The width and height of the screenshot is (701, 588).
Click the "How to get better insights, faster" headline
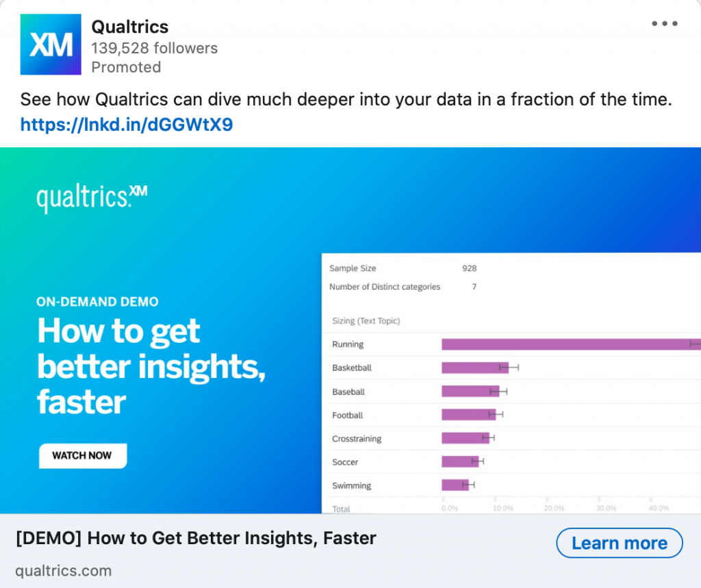click(151, 366)
